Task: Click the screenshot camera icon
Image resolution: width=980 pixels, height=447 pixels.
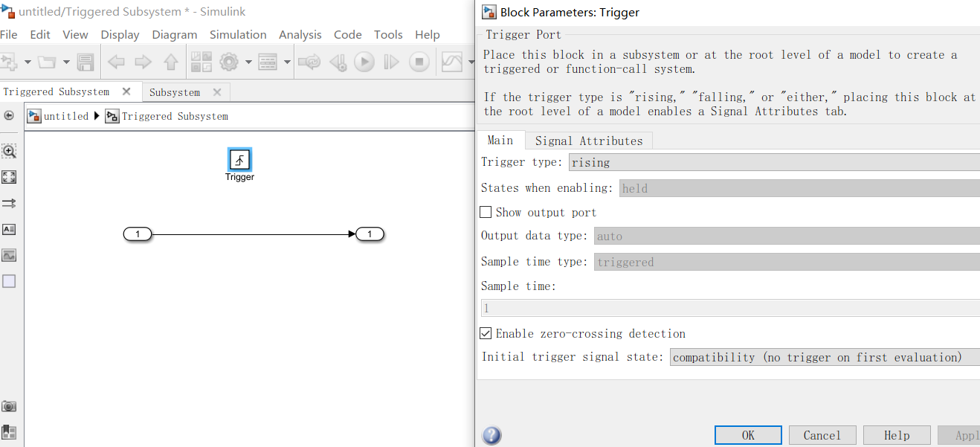Action: coord(9,406)
